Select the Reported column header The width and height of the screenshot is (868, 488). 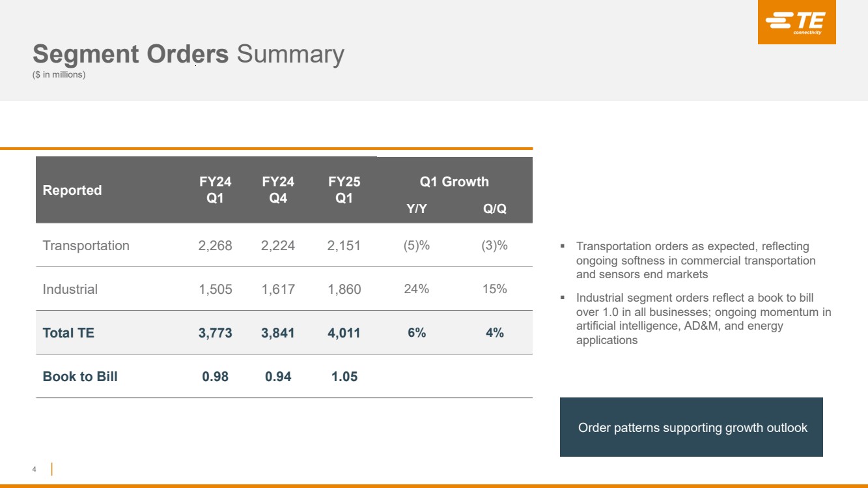coord(72,190)
